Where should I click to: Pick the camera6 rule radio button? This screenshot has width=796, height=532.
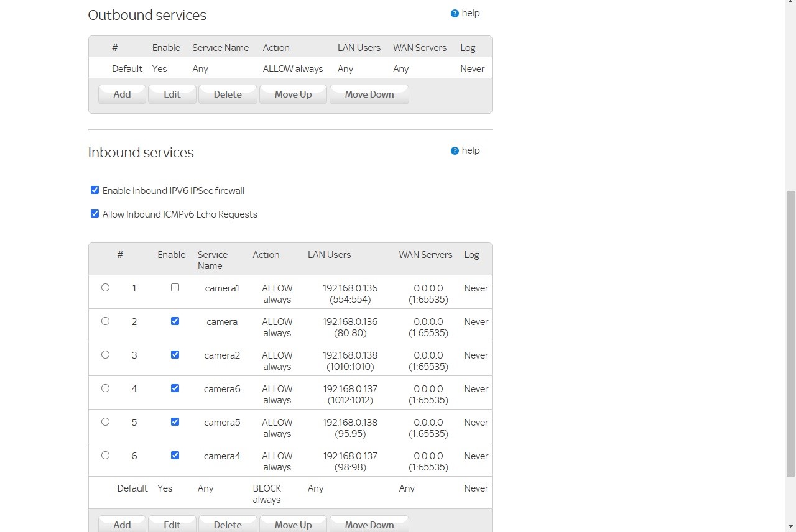coord(105,388)
